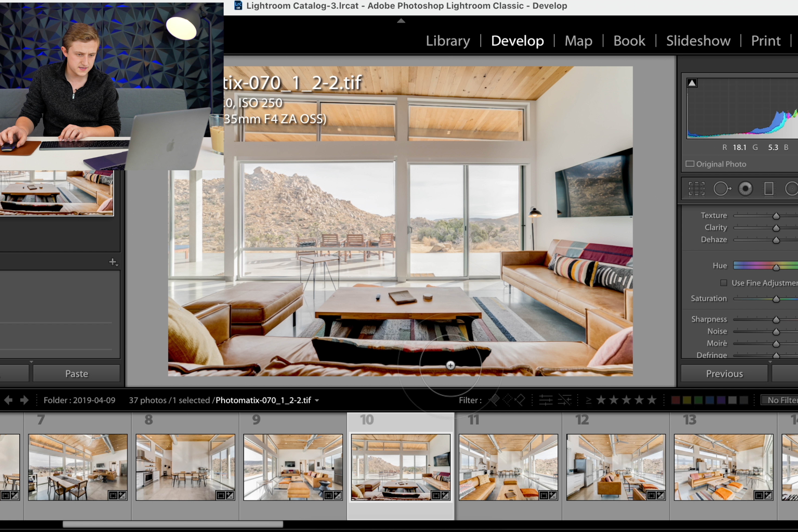This screenshot has width=798, height=532.
Task: Select the Graduated Filter tool
Action: tap(769, 189)
